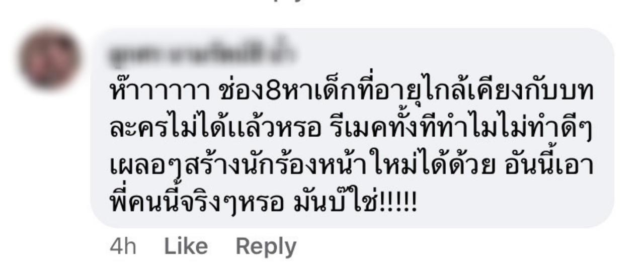This screenshot has height=278, width=644.
Task: Open the commenter's blurred profile picture
Action: (49, 59)
